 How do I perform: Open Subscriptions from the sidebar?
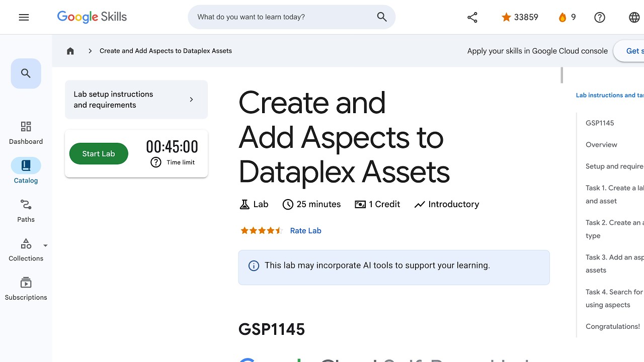coord(26,289)
